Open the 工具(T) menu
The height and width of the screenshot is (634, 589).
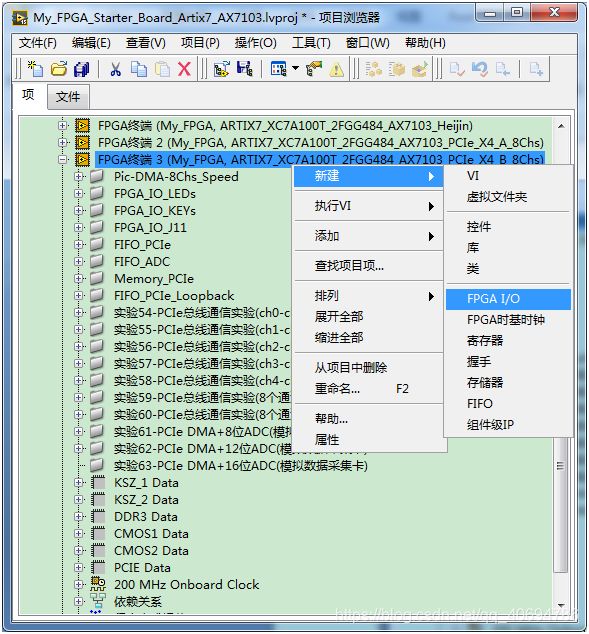tap(311, 43)
